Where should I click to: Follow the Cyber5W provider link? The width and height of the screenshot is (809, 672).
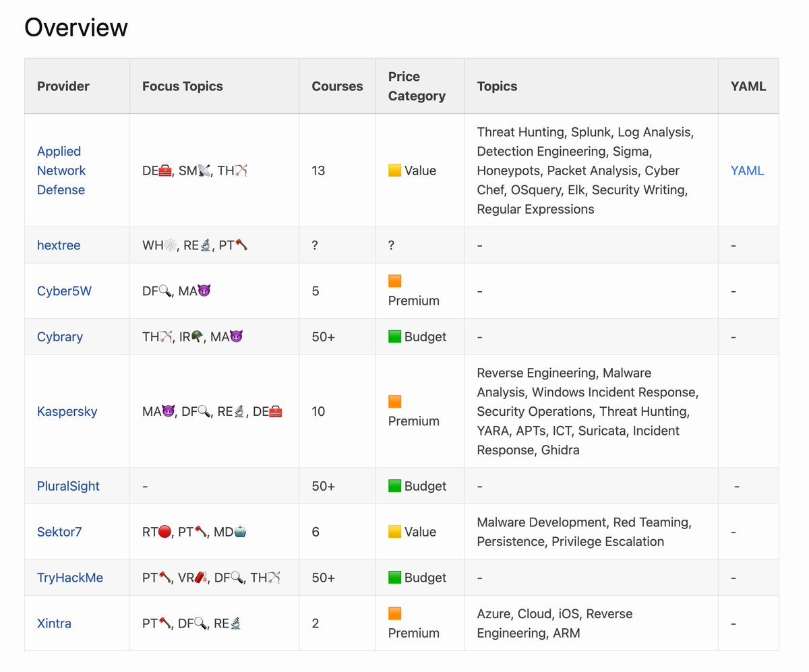tap(63, 291)
